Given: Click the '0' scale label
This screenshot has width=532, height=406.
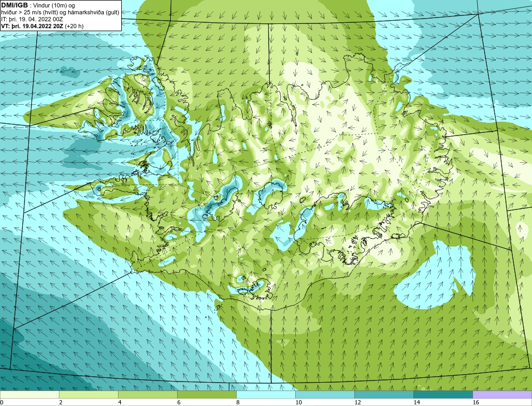Looking at the screenshot, I should coord(2,402).
